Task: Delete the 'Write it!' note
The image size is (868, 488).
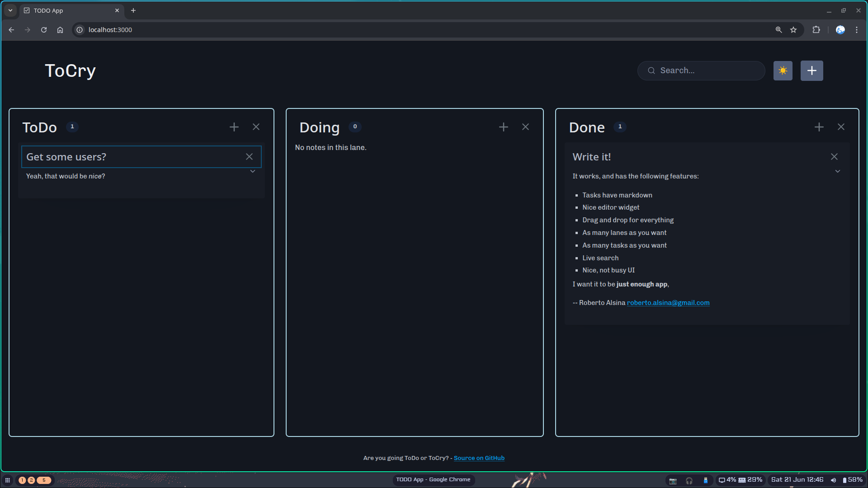Action: tap(834, 157)
